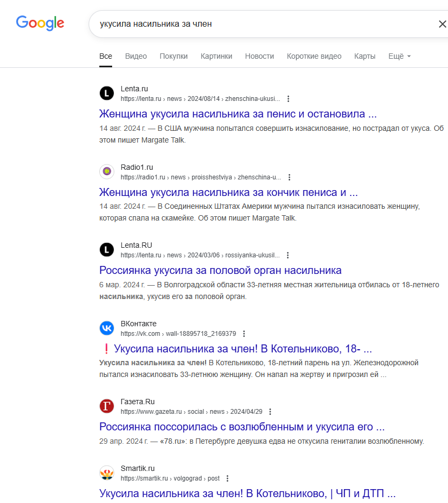
Task: Open three-dot menu for Газета.Ru result
Action: 270,412
